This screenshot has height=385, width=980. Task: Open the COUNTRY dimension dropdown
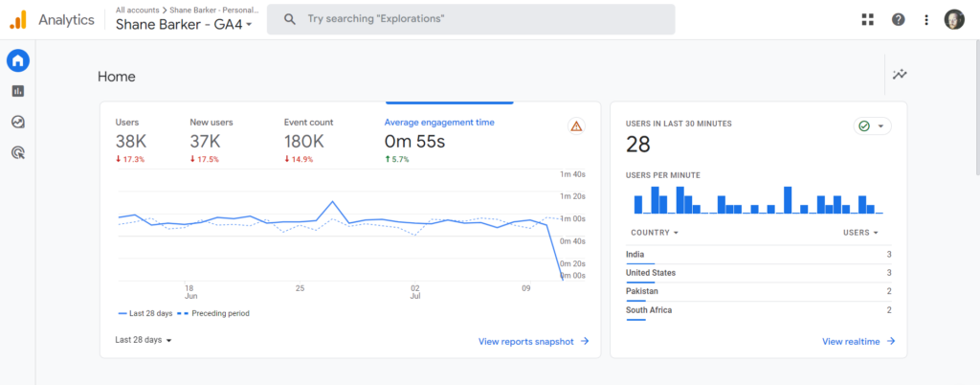[655, 233]
